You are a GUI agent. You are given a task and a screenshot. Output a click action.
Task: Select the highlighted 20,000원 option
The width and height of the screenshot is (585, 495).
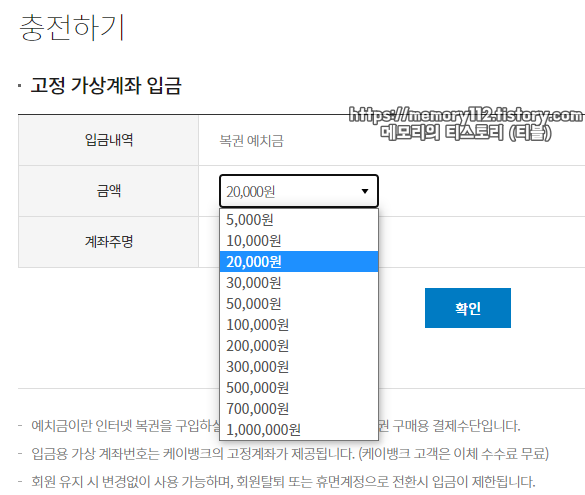coord(299,261)
